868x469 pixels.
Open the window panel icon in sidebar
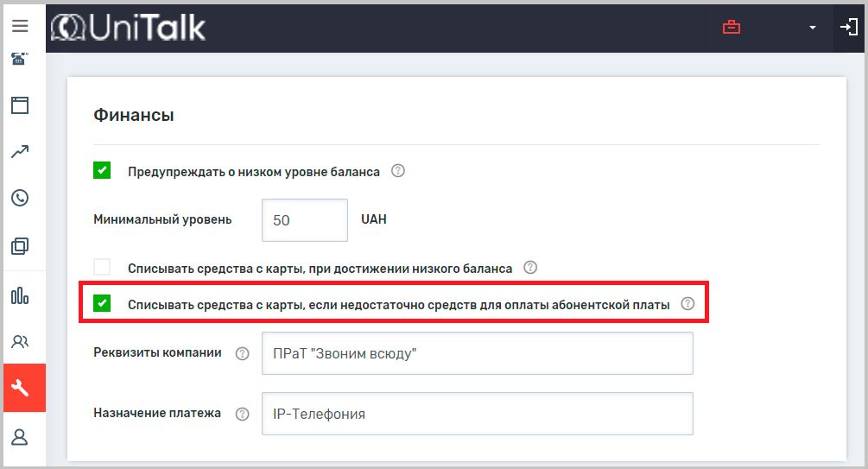coord(20,105)
